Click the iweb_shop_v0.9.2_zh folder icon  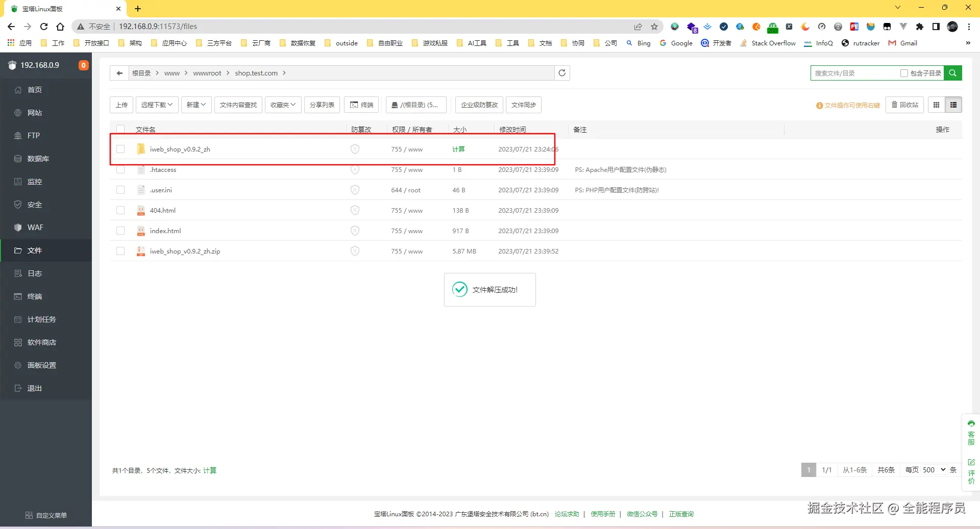coord(141,149)
